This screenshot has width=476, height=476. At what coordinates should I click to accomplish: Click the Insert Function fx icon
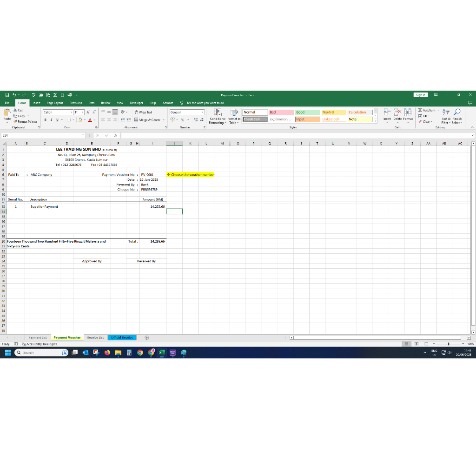[x=116, y=135]
